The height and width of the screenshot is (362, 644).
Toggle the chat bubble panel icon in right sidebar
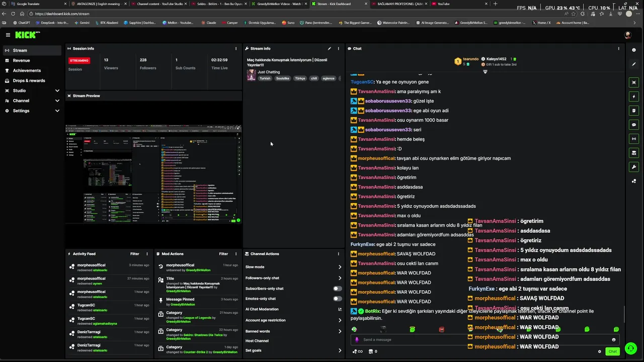[634, 125]
